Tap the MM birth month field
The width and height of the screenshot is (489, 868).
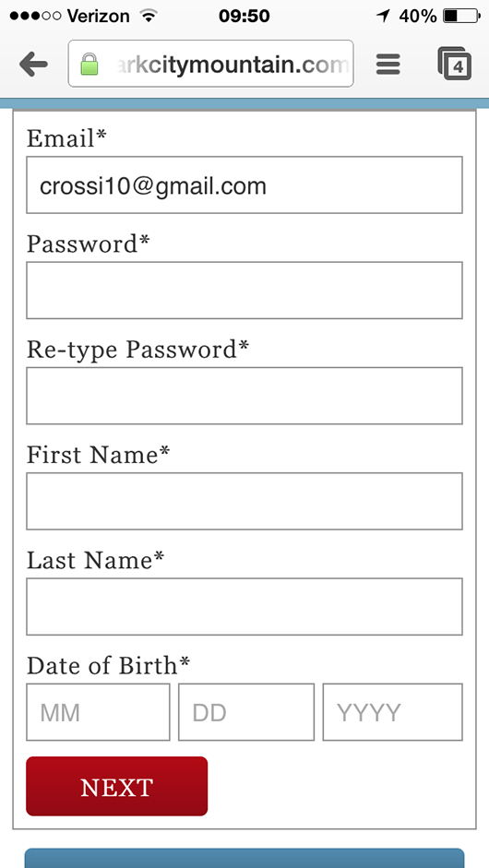98,712
